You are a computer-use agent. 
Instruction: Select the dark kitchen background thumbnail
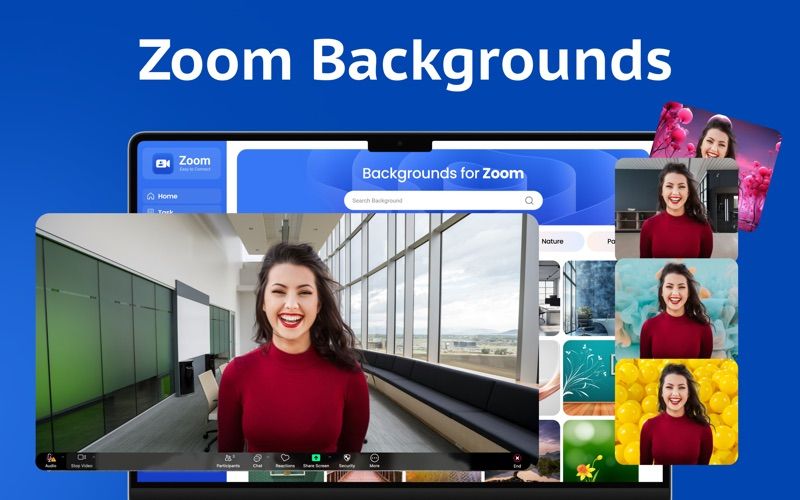point(676,208)
